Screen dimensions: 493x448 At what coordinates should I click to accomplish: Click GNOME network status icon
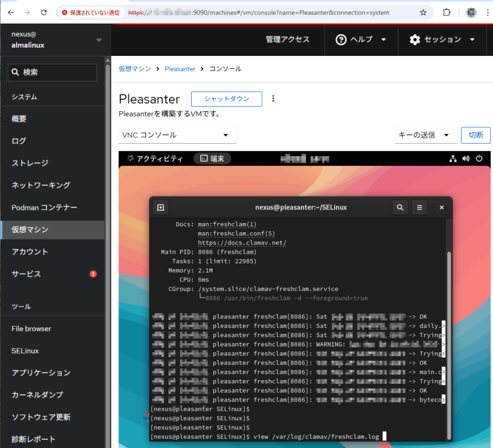453,158
